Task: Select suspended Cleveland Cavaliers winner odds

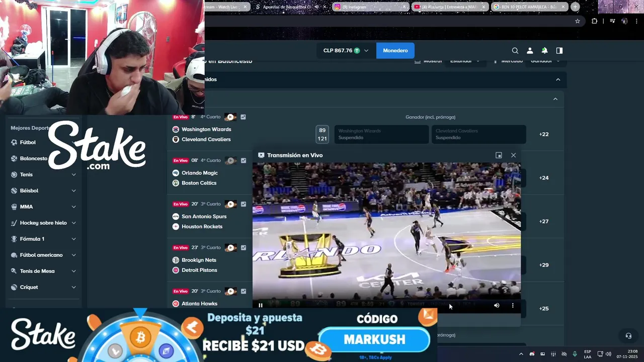Action: click(479, 134)
